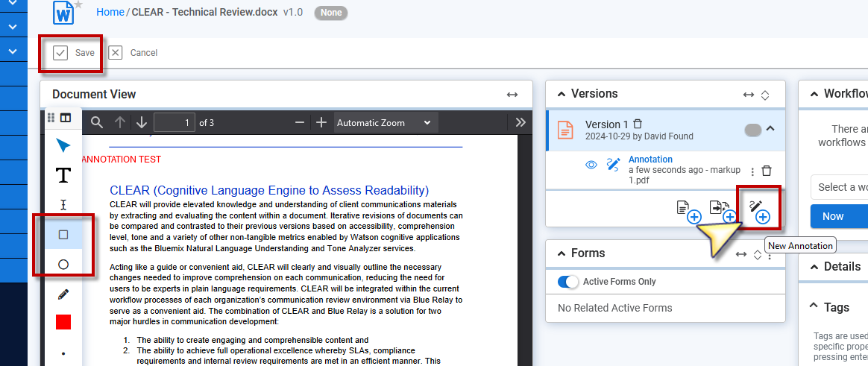Delete the annotation using its trash icon

pos(766,171)
